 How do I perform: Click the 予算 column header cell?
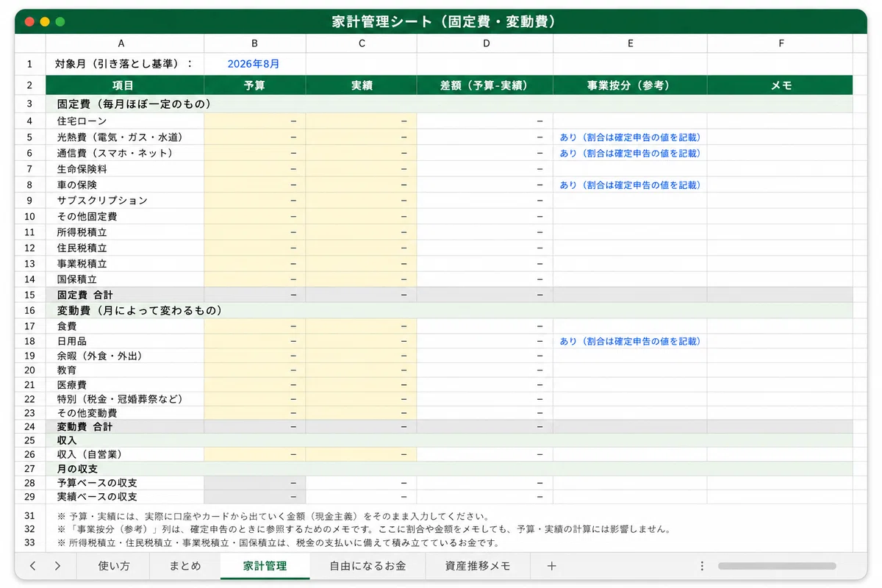pos(254,85)
